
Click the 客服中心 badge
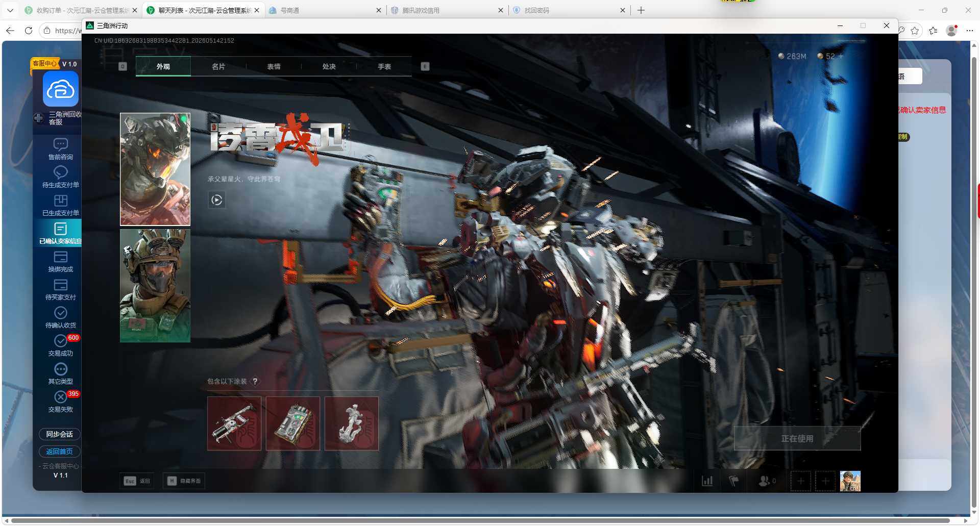coord(45,63)
